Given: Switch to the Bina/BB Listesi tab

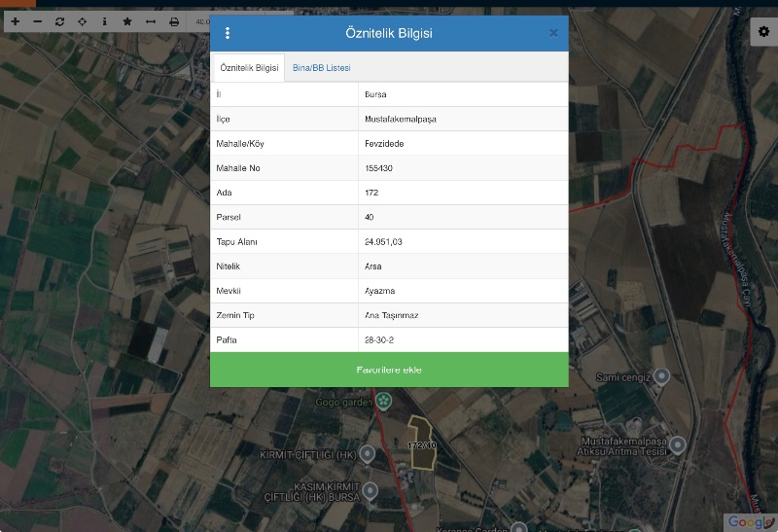Looking at the screenshot, I should tap(322, 67).
